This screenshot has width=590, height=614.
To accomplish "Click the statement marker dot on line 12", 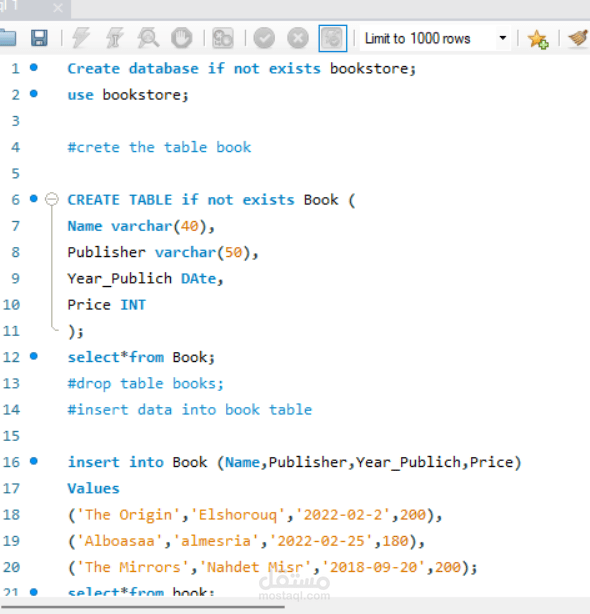I will pyautogui.click(x=34, y=356).
